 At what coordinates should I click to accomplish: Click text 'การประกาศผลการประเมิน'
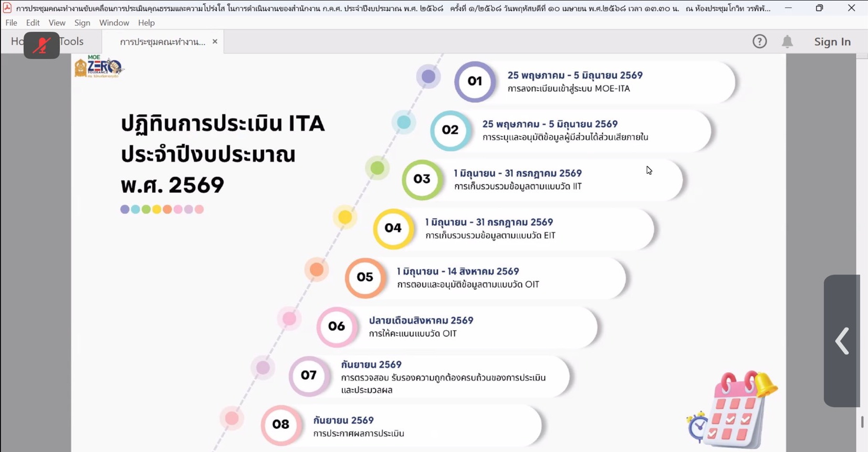point(359,434)
